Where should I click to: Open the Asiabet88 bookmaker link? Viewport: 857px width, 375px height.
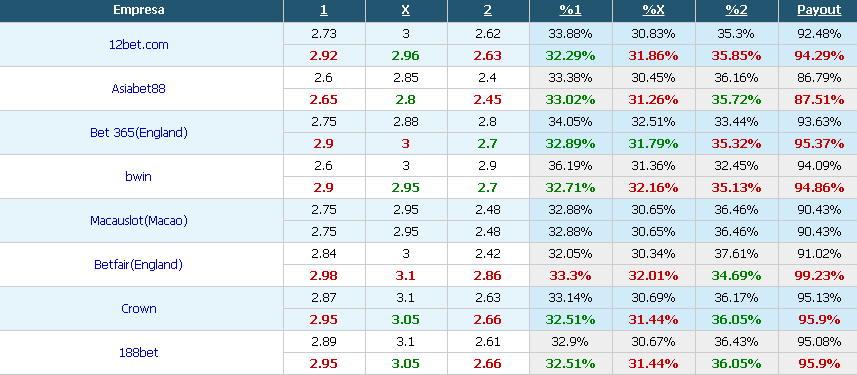pos(138,89)
